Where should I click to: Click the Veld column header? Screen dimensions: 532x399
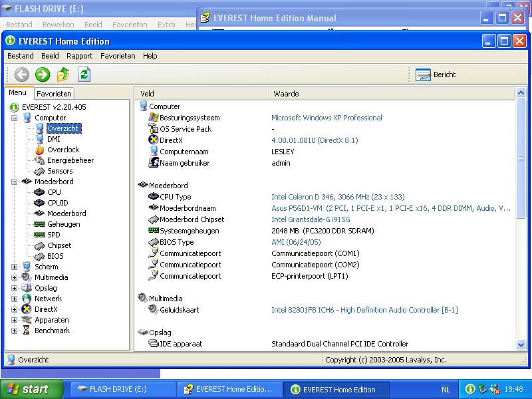201,94
